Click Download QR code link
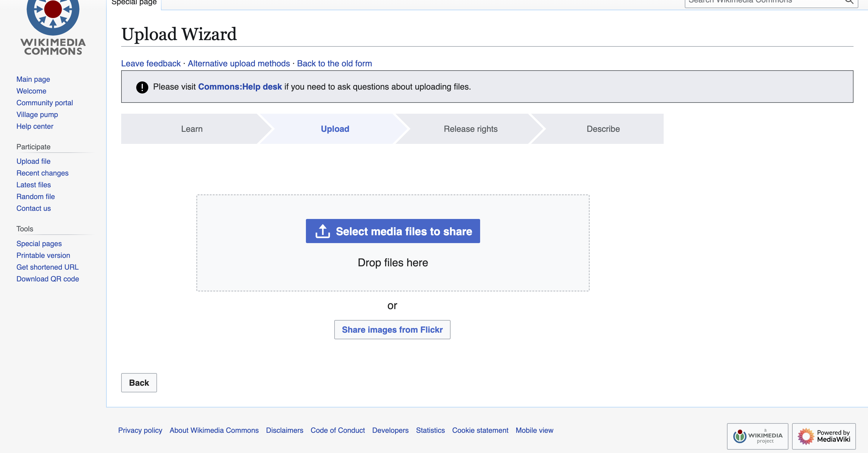Viewport: 868px width, 453px height. click(48, 279)
